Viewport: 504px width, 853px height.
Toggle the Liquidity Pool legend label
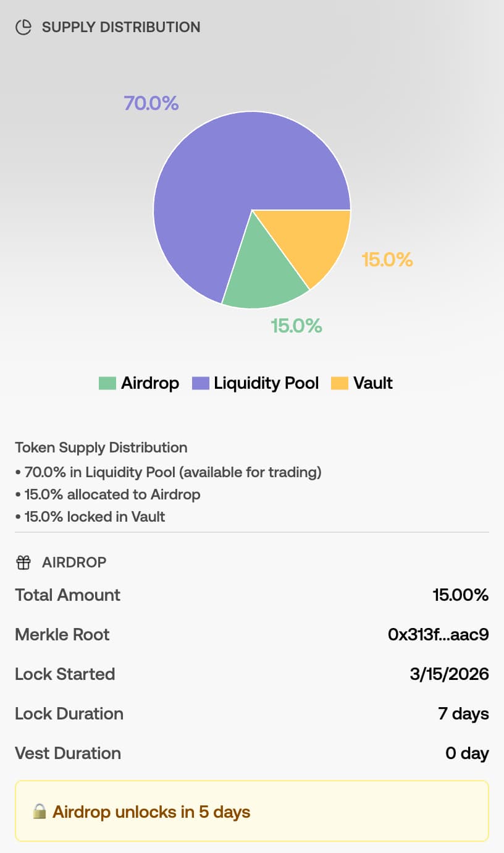tap(266, 383)
